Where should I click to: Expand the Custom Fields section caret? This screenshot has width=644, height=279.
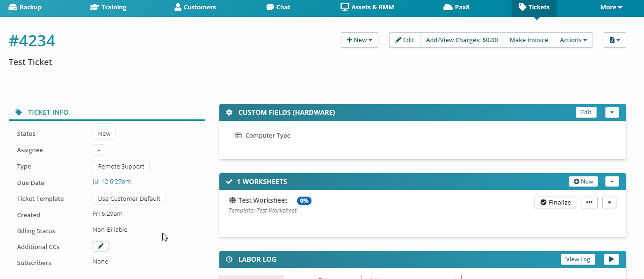(612, 112)
